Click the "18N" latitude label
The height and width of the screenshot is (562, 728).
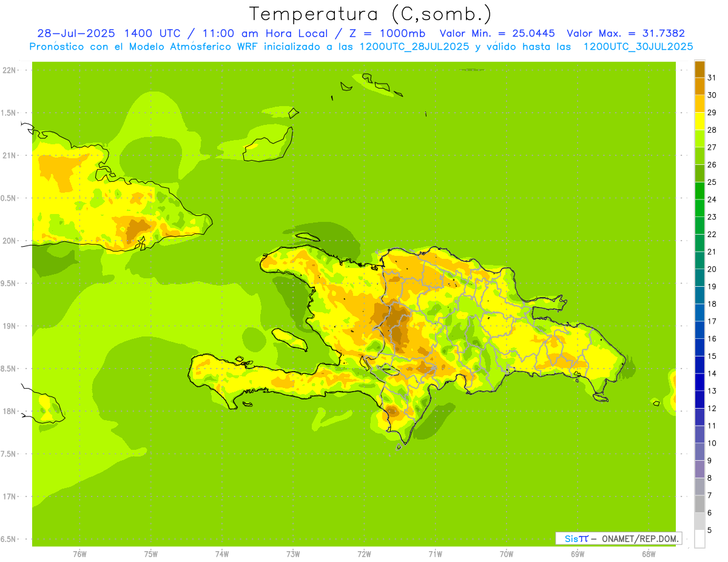tap(10, 411)
